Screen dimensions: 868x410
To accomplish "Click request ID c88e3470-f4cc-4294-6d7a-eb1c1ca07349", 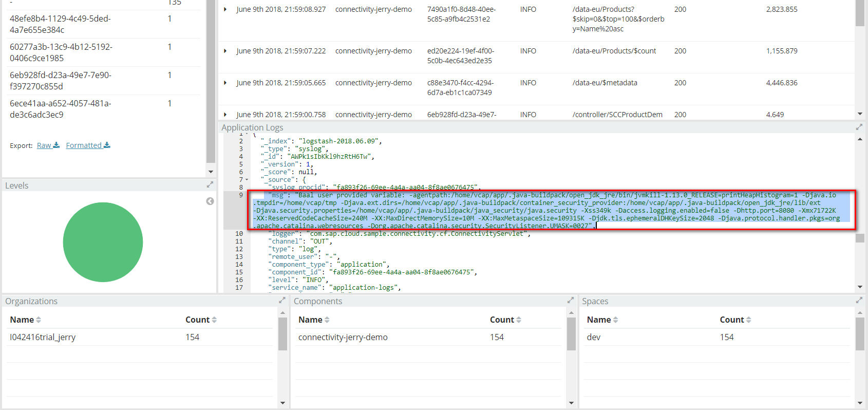I will tap(460, 87).
